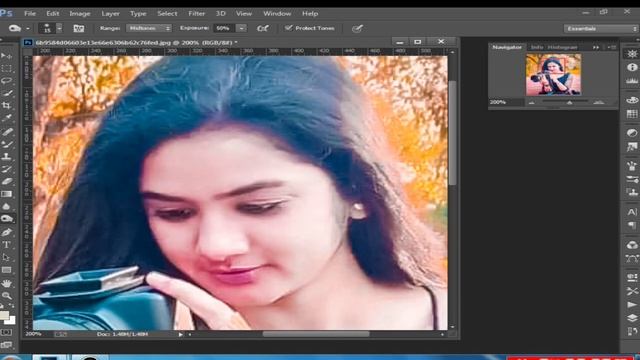
Task: Click the Navigator zoom-in large mountains button
Action: 599,102
